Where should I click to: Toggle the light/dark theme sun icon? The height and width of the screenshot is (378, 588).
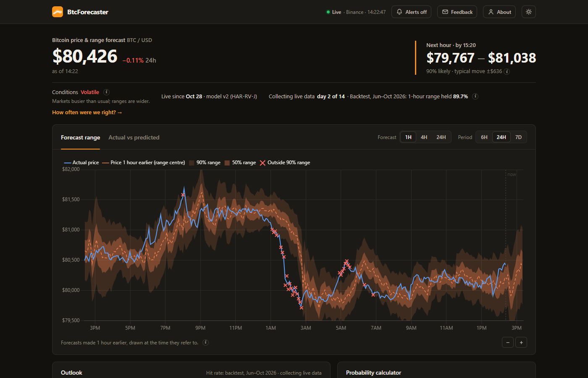[x=529, y=12]
